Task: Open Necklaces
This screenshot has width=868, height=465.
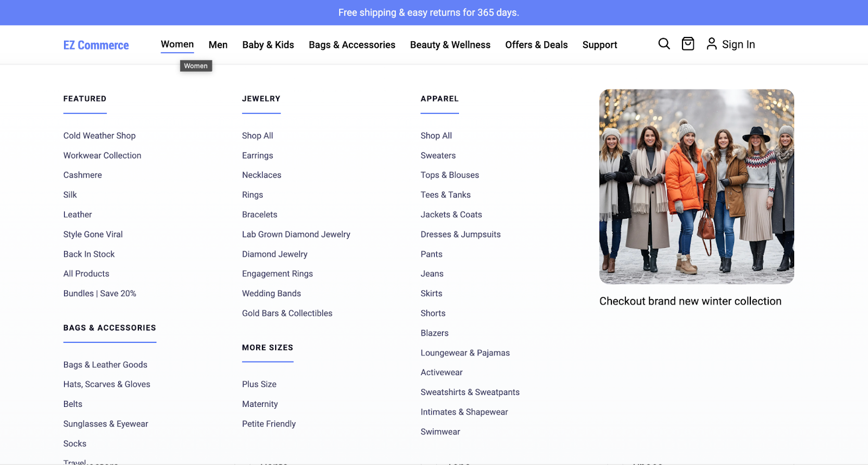Action: tap(261, 175)
